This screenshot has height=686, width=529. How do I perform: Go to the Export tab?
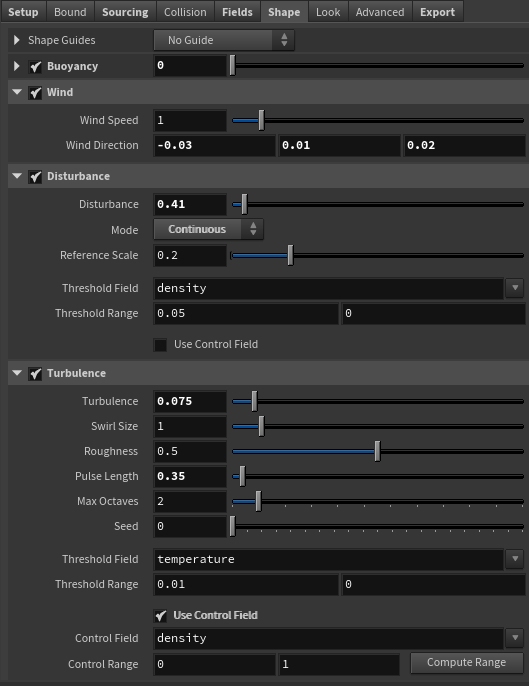point(437,12)
